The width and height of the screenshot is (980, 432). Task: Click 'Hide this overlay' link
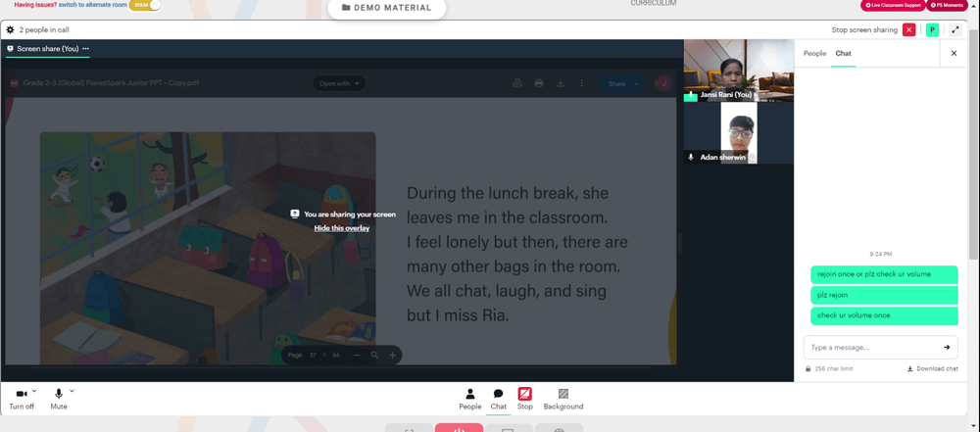tap(342, 227)
